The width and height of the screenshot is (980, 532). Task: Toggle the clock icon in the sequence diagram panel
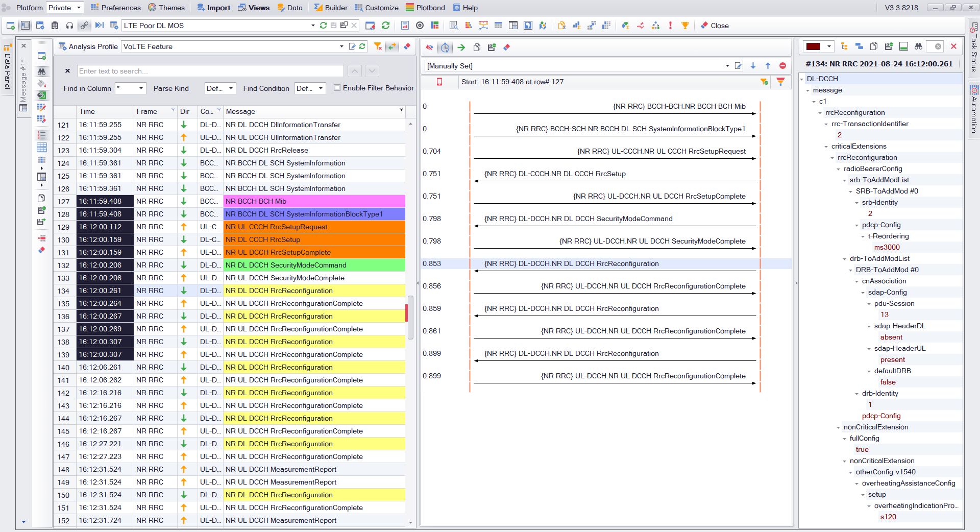pyautogui.click(x=445, y=47)
